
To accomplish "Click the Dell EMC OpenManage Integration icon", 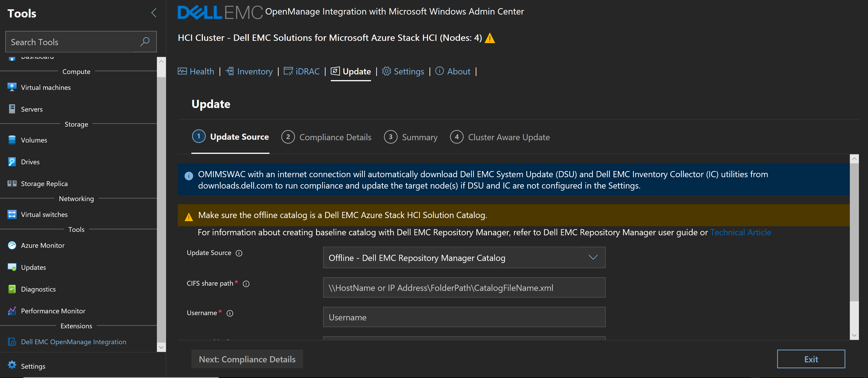I will [x=12, y=342].
